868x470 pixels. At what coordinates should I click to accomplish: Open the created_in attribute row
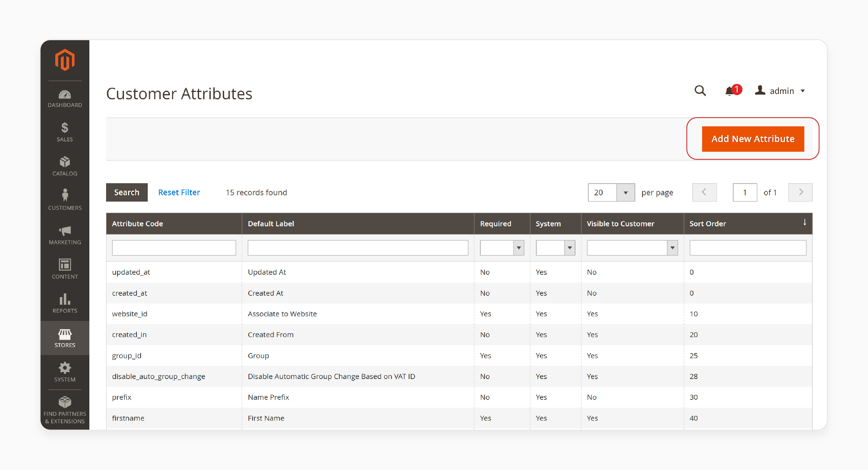pos(459,335)
